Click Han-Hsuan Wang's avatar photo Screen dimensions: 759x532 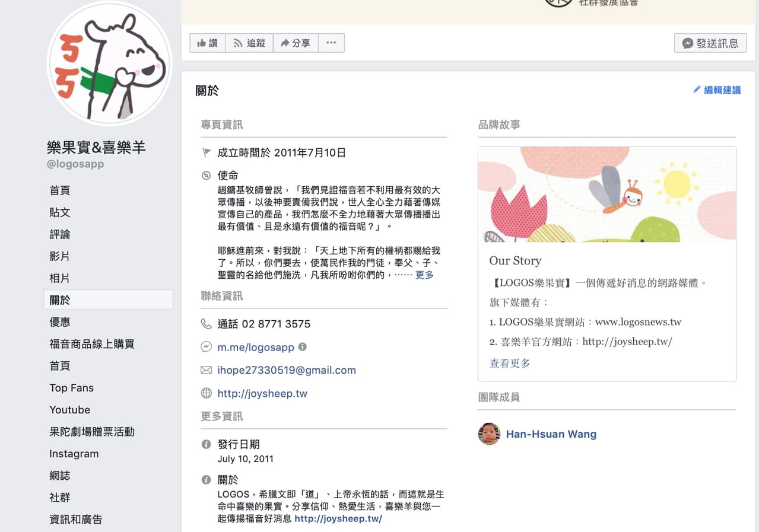click(x=489, y=434)
